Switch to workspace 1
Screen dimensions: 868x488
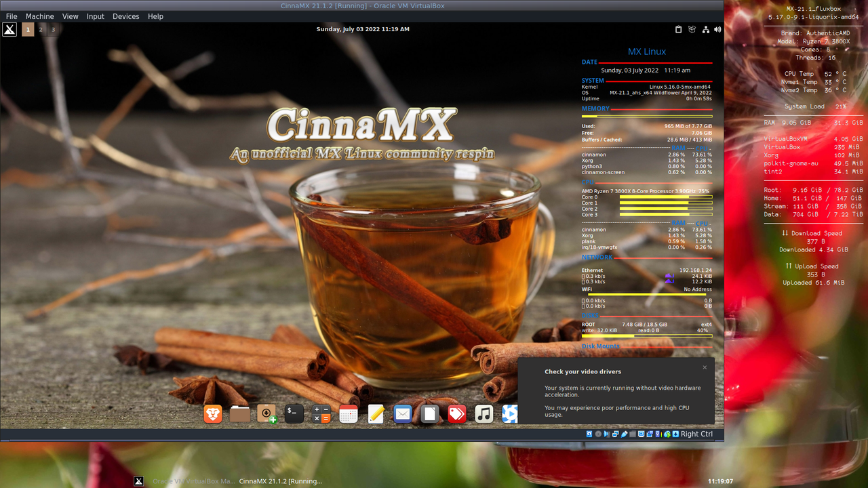coord(28,29)
